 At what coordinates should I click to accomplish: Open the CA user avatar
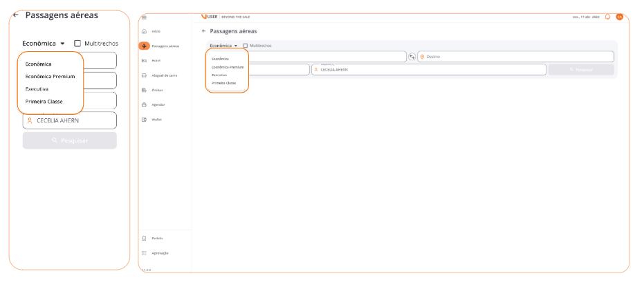620,17
